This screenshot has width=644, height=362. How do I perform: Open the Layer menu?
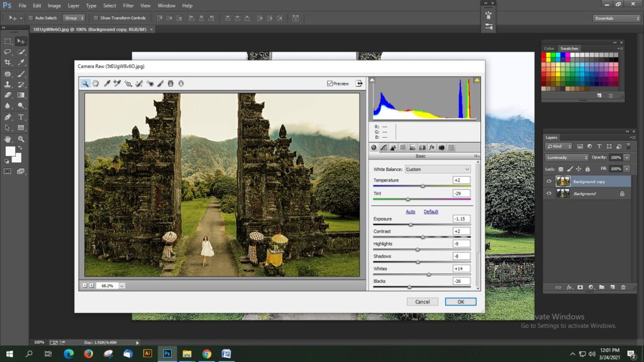(74, 6)
